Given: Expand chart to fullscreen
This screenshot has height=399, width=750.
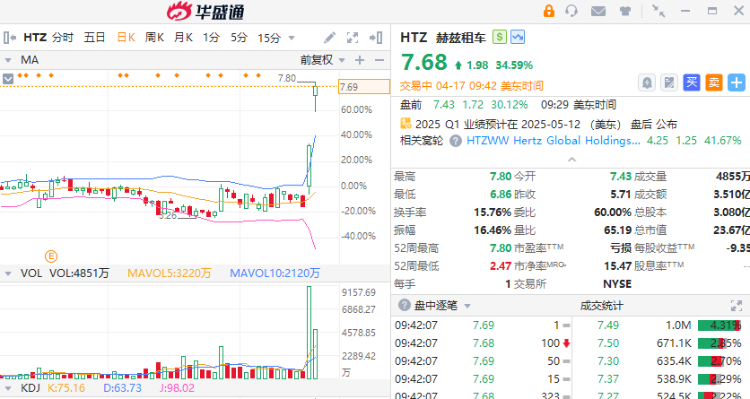Looking at the screenshot, I should pos(353,38).
